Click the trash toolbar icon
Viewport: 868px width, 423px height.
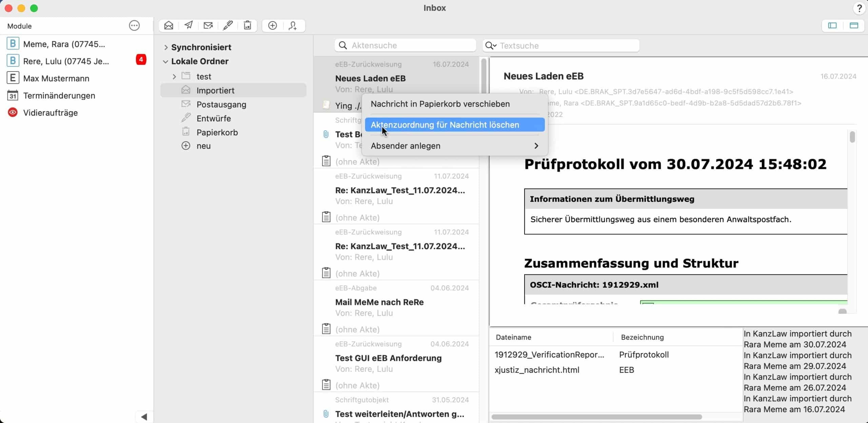248,25
